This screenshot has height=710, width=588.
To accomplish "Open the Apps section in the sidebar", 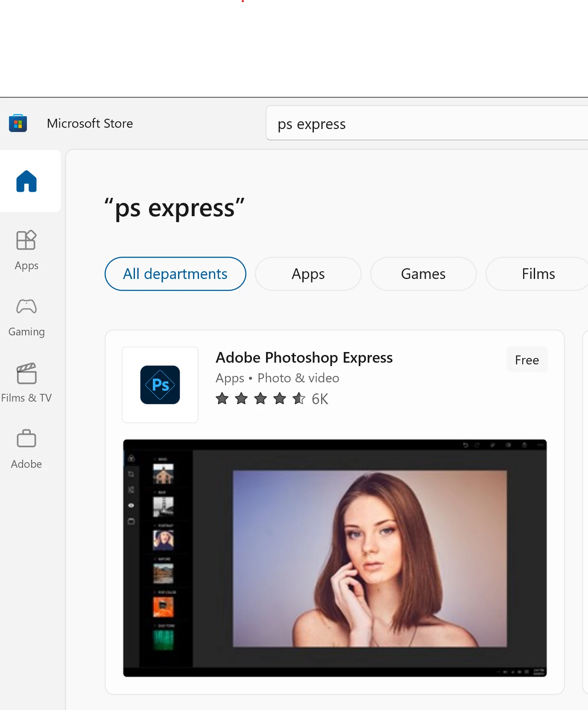I will click(x=26, y=250).
